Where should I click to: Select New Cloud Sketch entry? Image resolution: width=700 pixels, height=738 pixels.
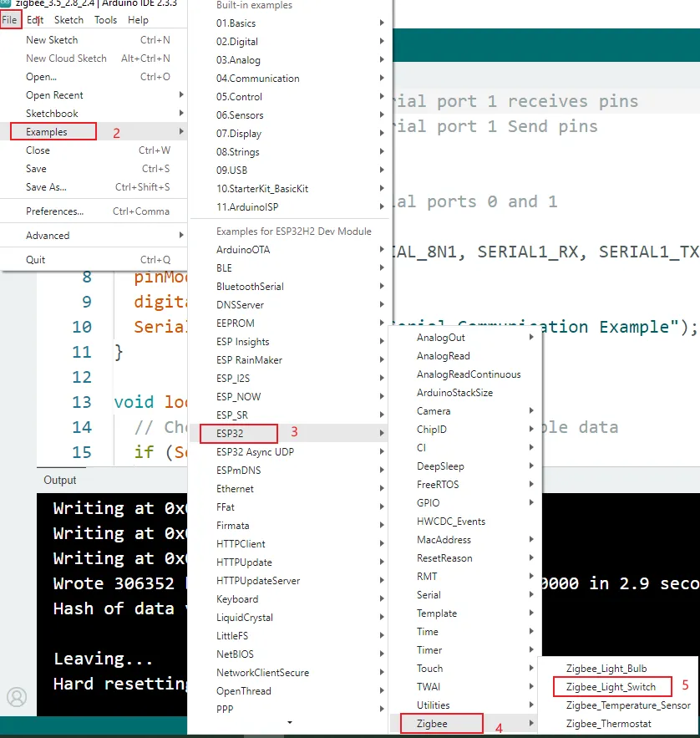click(94, 59)
